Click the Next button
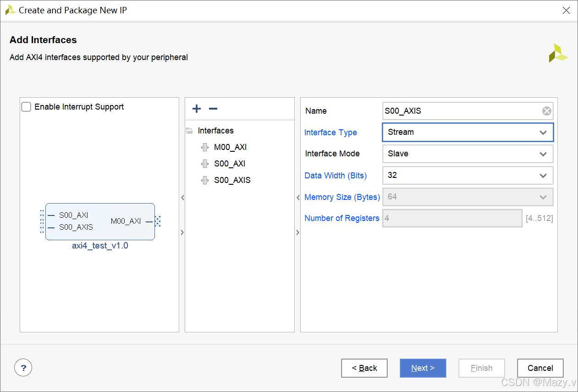Viewport: 578px width, 392px height. pyautogui.click(x=423, y=368)
